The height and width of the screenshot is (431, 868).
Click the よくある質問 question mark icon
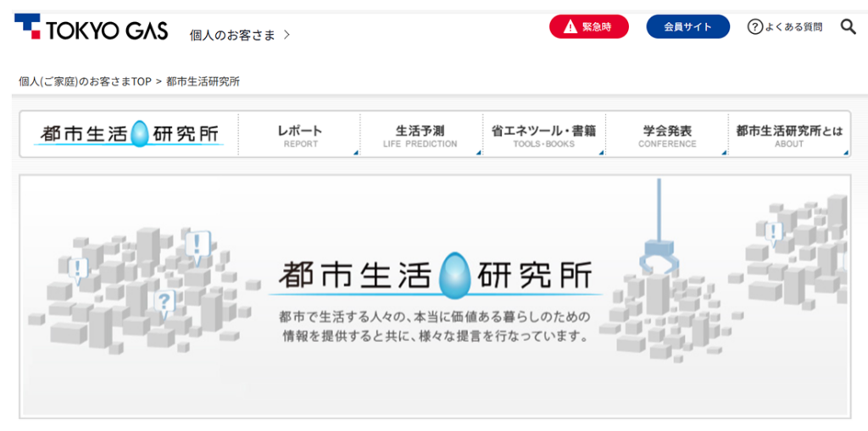754,27
